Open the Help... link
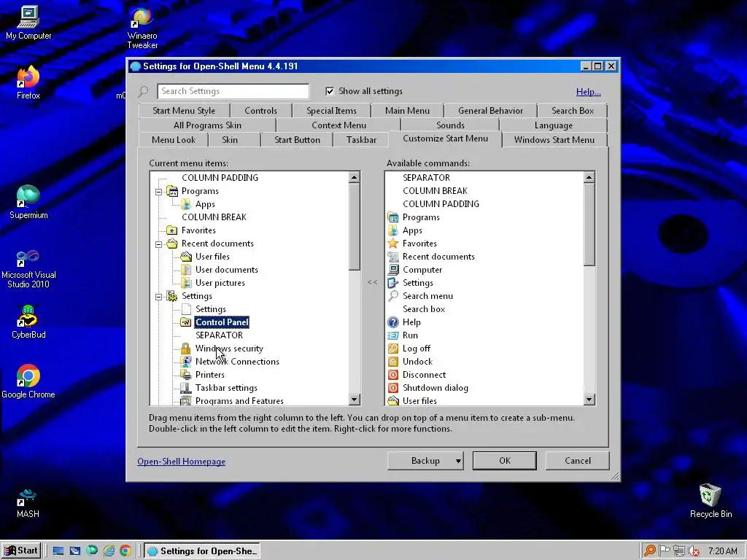Image resolution: width=747 pixels, height=560 pixels. 589,92
